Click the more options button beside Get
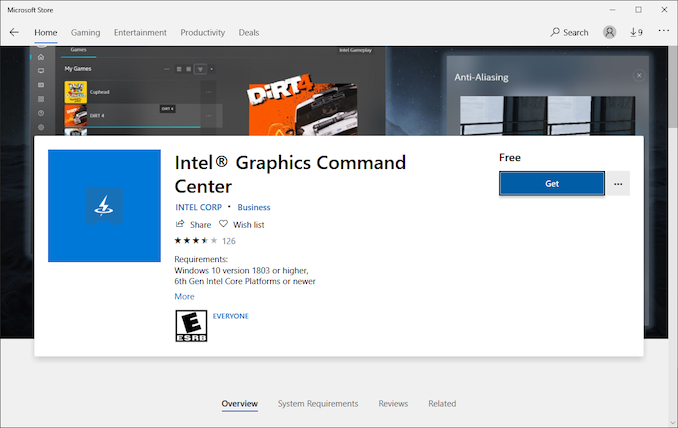This screenshot has width=678, height=428. [x=618, y=184]
